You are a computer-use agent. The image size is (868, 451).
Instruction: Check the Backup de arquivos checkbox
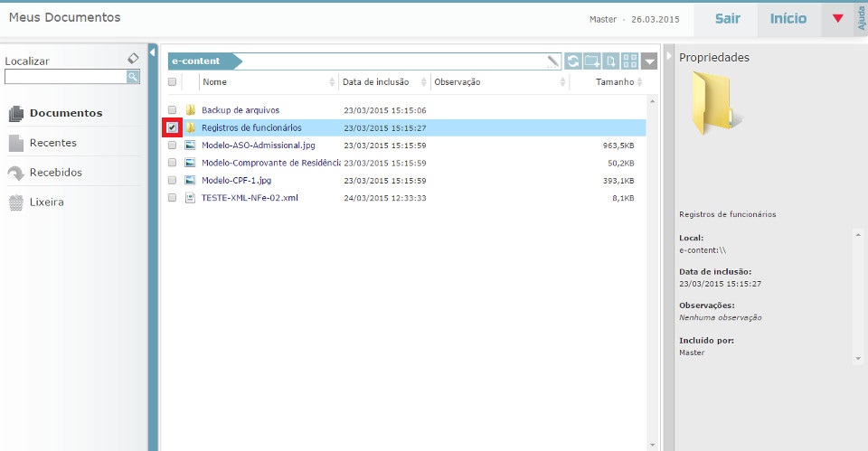pyautogui.click(x=172, y=110)
